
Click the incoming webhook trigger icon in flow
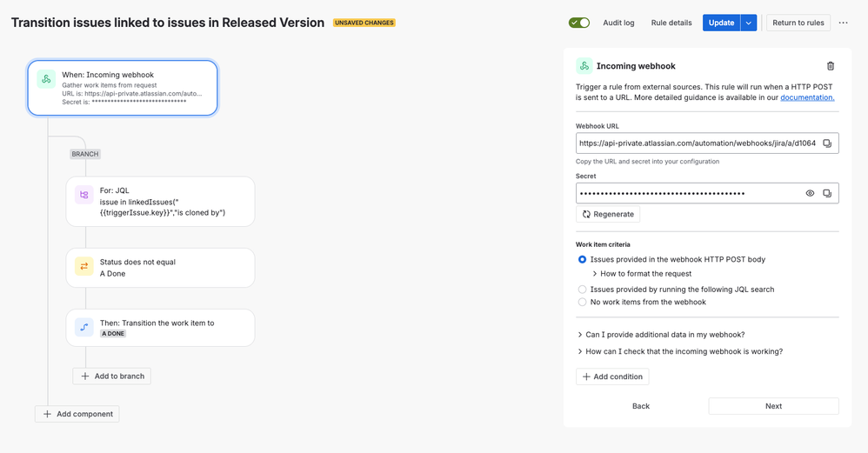coord(46,79)
